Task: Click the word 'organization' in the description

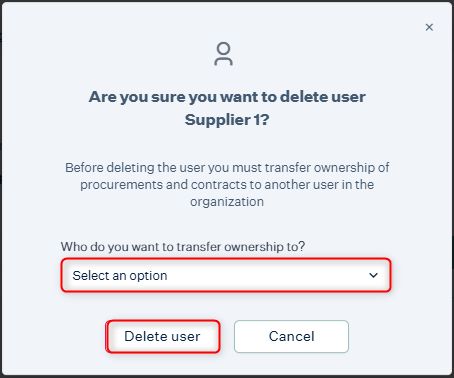Action: pyautogui.click(x=227, y=202)
